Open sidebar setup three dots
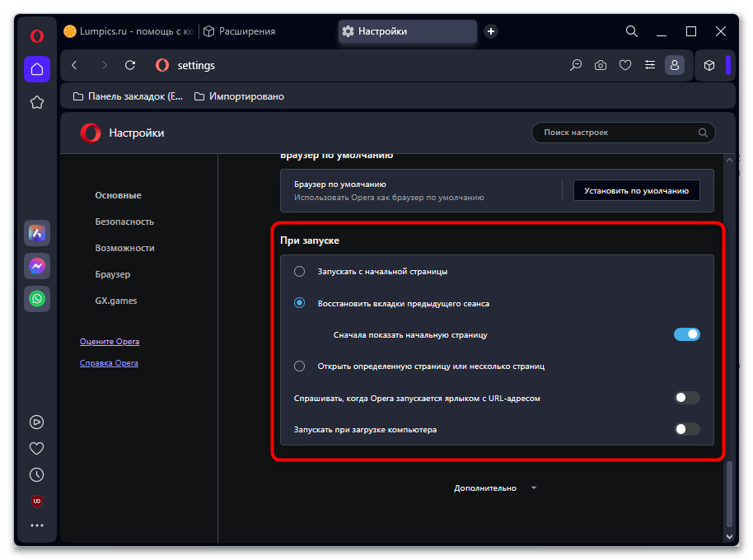 coord(37,526)
